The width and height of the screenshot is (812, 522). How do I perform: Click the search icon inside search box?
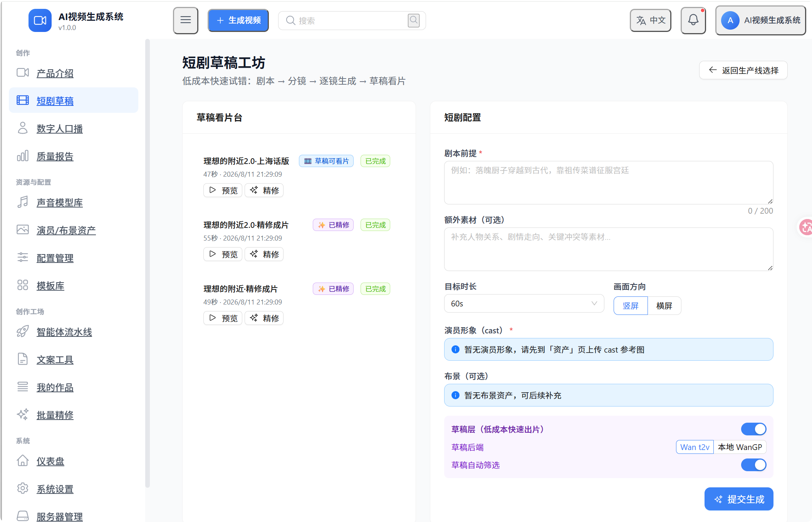[x=413, y=20]
